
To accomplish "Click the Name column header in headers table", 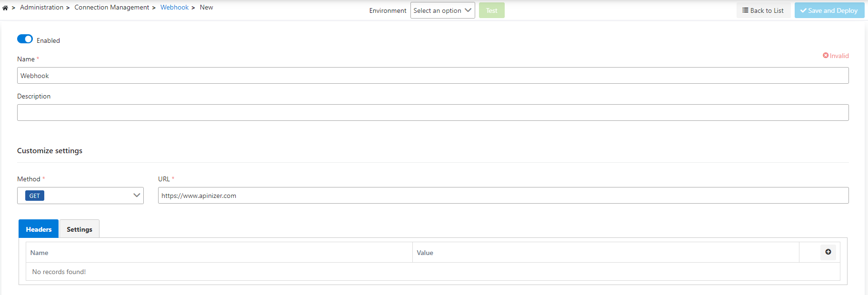I will (x=40, y=253).
